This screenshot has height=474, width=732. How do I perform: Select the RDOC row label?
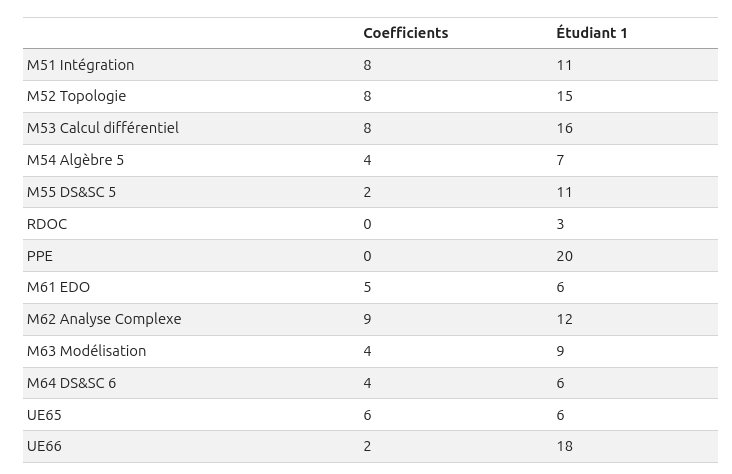coord(47,224)
